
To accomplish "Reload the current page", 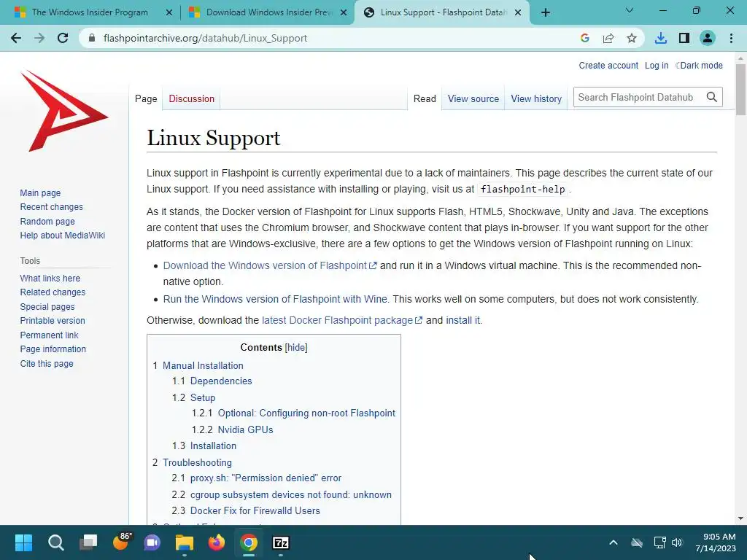I will point(63,38).
